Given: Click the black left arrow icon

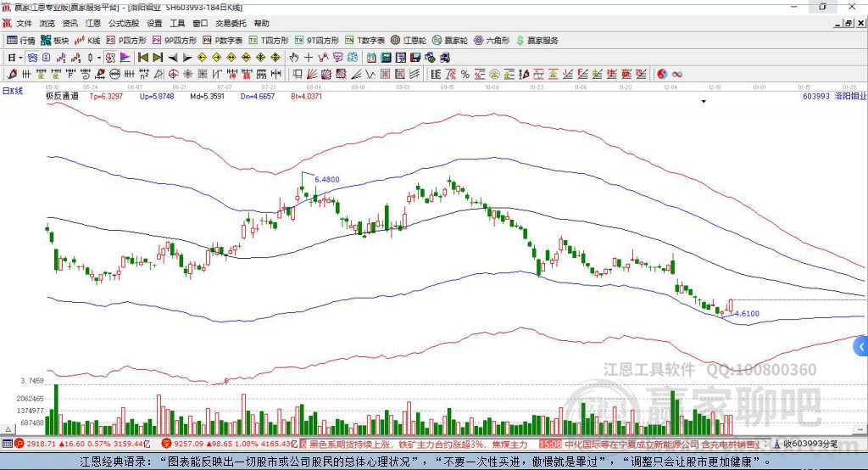Looking at the screenshot, I should pos(173,58).
